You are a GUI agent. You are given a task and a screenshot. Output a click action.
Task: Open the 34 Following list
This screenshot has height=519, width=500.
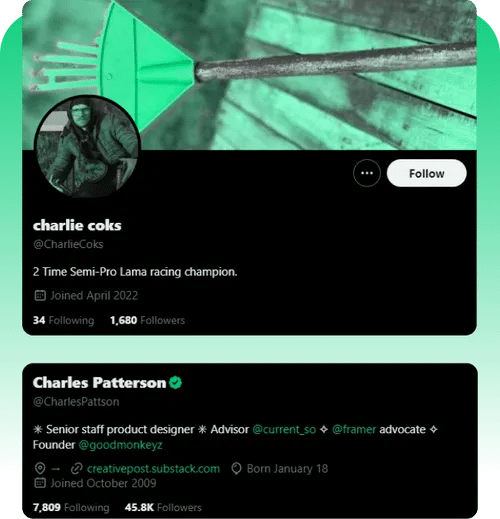point(63,320)
